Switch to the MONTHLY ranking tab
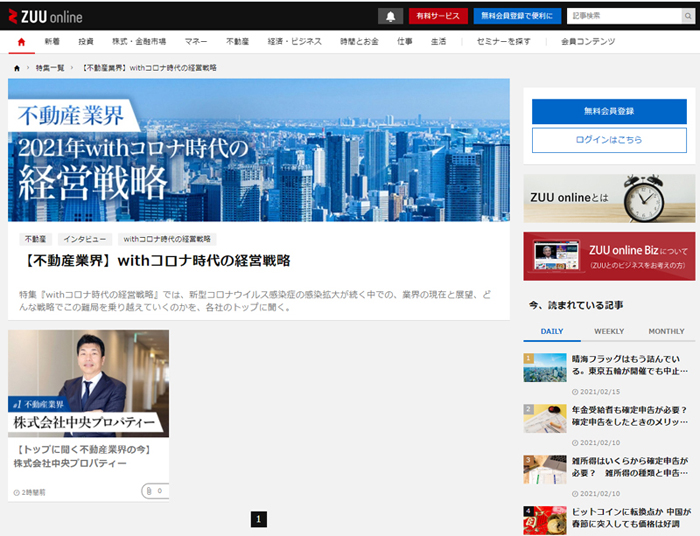700x536 pixels. (x=666, y=331)
